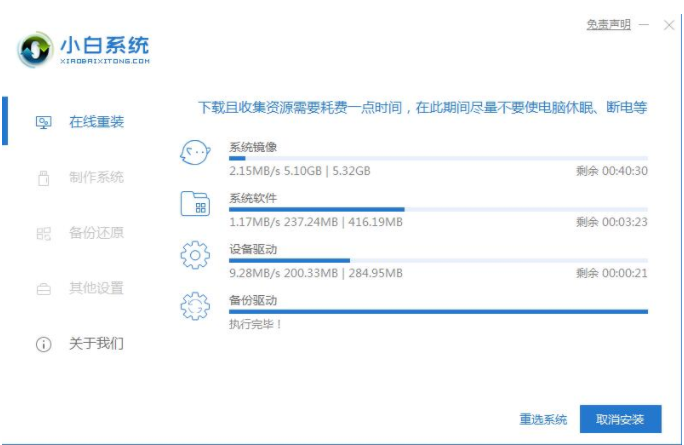The height and width of the screenshot is (445, 684).
Task: Click the 系统软件 folder icon
Action: point(194,204)
